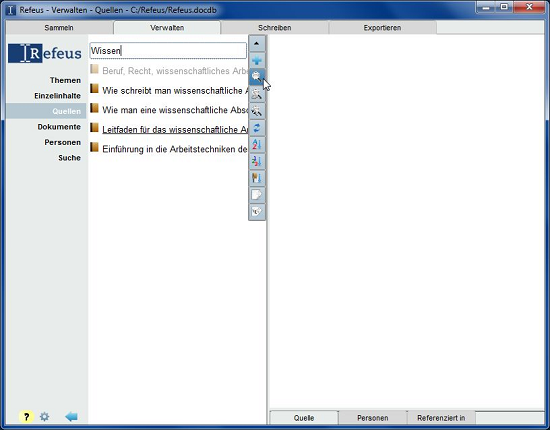
Task: Open settings via gear icon
Action: click(45, 417)
